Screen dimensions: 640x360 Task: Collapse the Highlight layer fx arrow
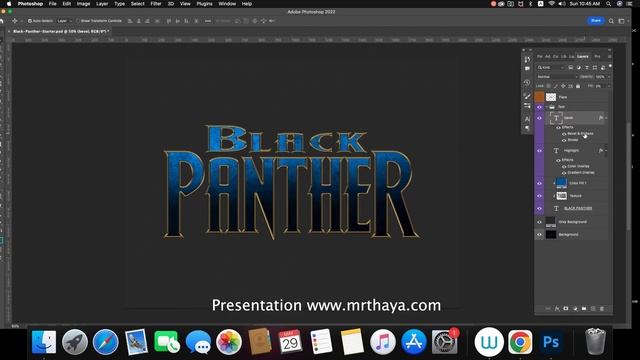[606, 151]
